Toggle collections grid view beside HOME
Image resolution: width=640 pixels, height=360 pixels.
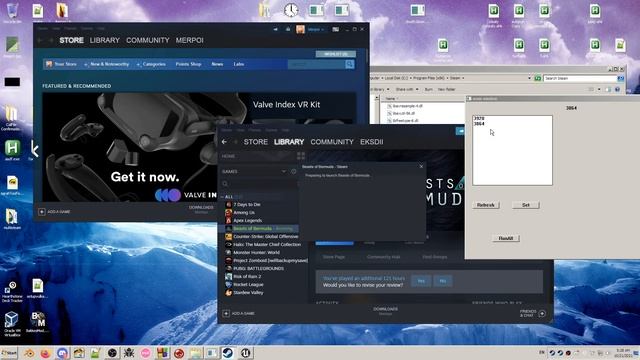(x=301, y=156)
